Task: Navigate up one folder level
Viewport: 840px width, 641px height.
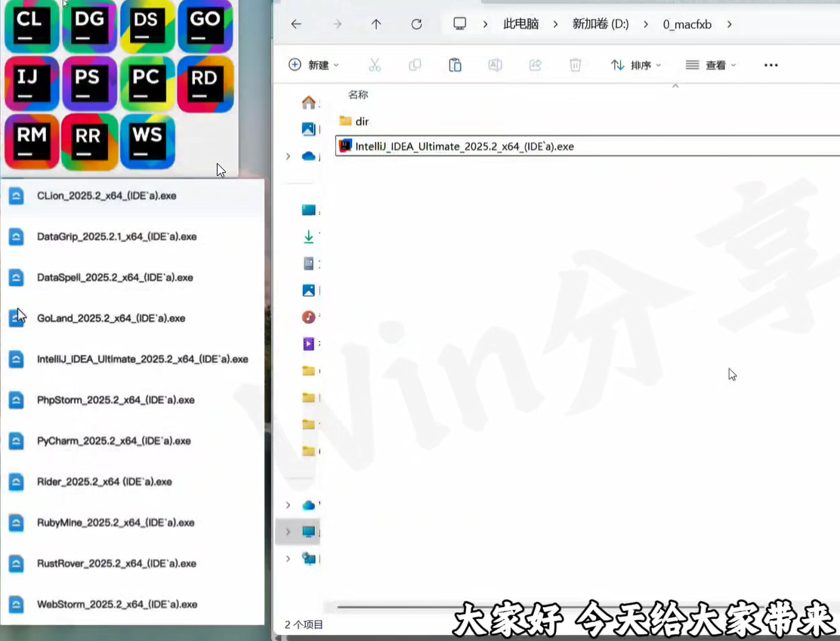Action: coord(376,24)
